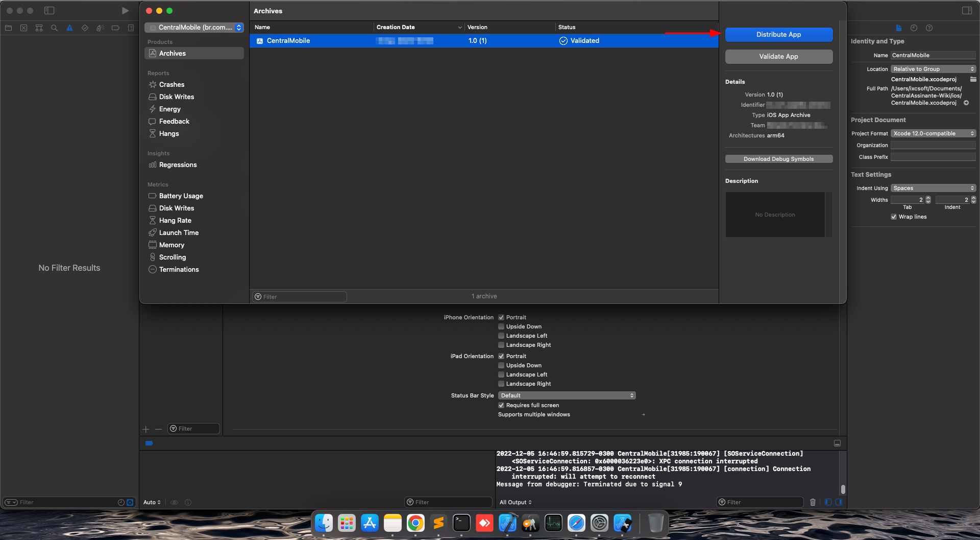Toggle Wrap lines checkbox

(x=894, y=217)
